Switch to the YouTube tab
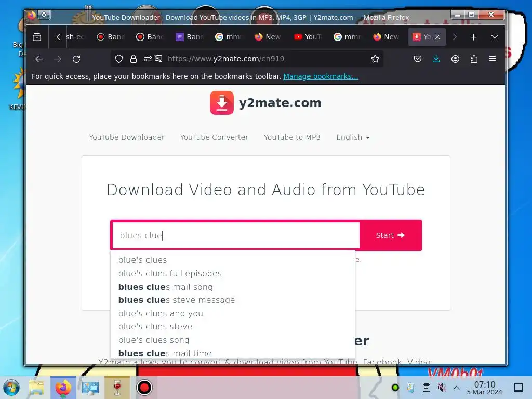532x399 pixels. tap(308, 37)
